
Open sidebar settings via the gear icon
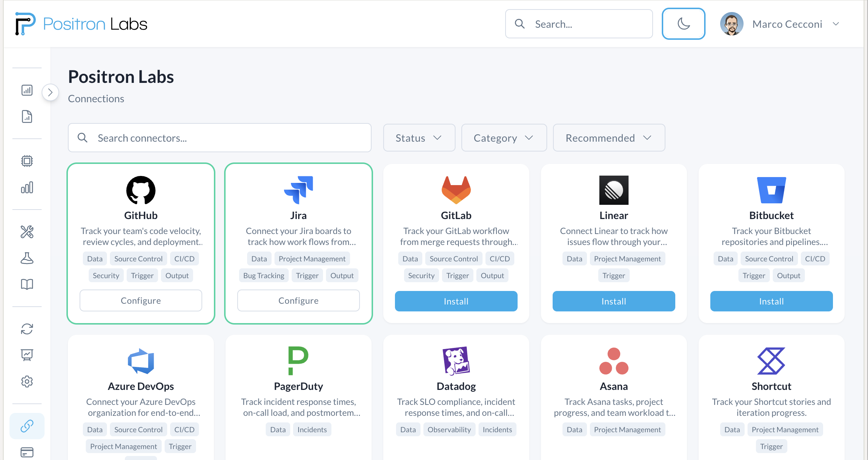click(x=27, y=381)
